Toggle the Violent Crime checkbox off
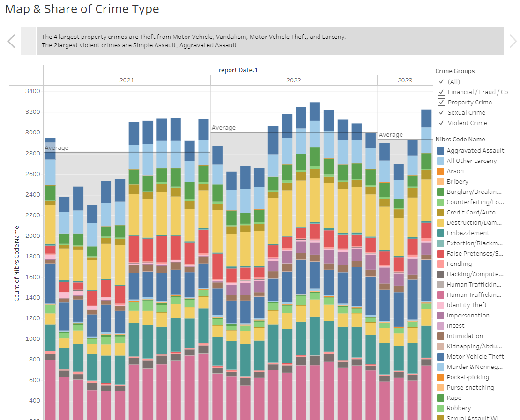 click(x=441, y=123)
